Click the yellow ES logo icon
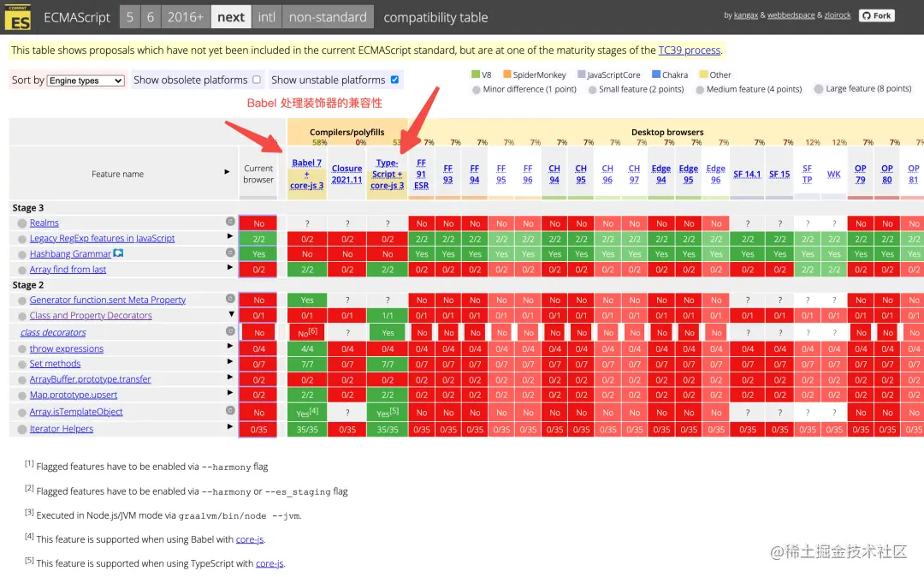Image resolution: width=924 pixels, height=577 pixels. pos(18,17)
